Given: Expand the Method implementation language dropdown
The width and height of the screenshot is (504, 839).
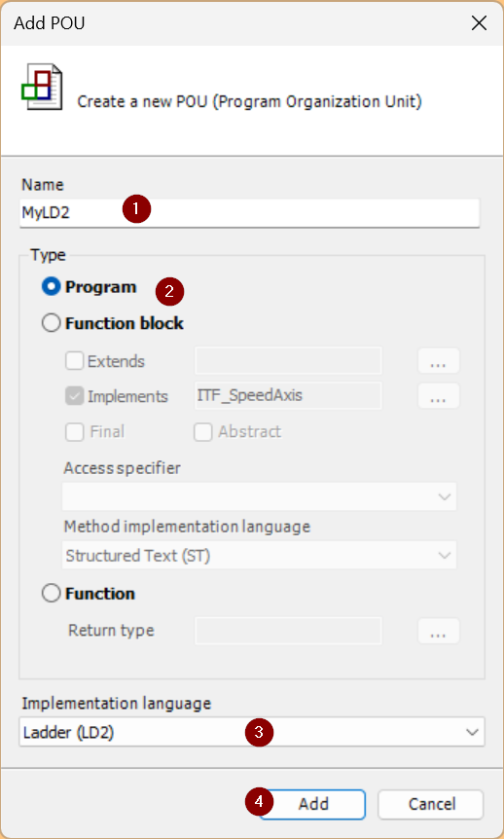Looking at the screenshot, I should point(260,555).
